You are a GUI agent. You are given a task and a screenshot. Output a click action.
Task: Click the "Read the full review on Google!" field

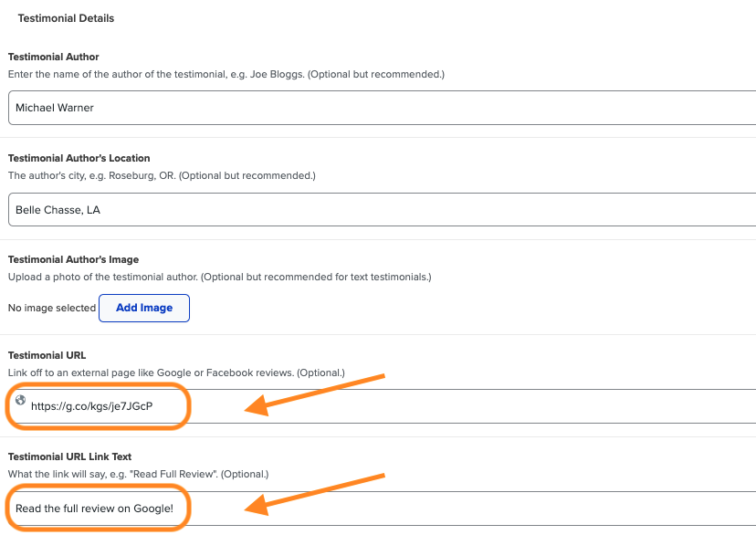tap(382, 509)
